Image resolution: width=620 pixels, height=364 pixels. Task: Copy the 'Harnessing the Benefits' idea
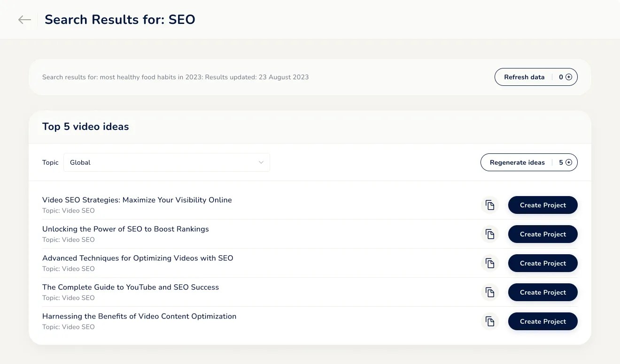pyautogui.click(x=490, y=321)
